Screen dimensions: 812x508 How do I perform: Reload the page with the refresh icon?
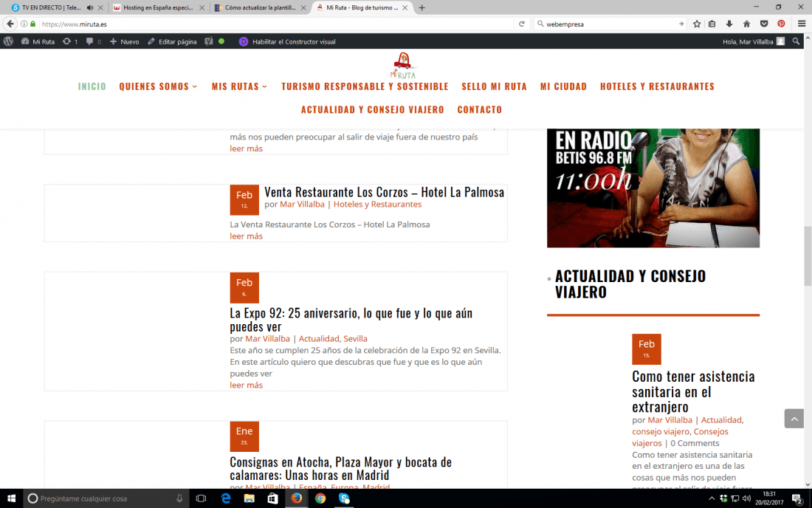(x=521, y=24)
